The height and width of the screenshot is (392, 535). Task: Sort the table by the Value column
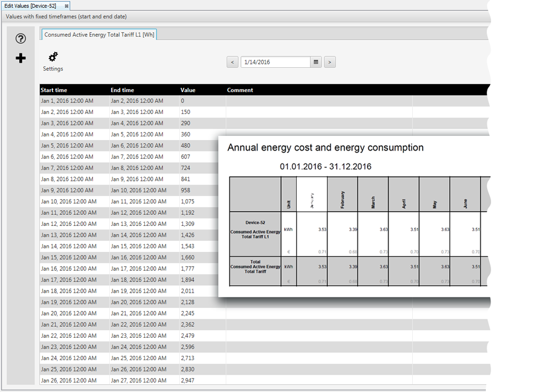[188, 90]
